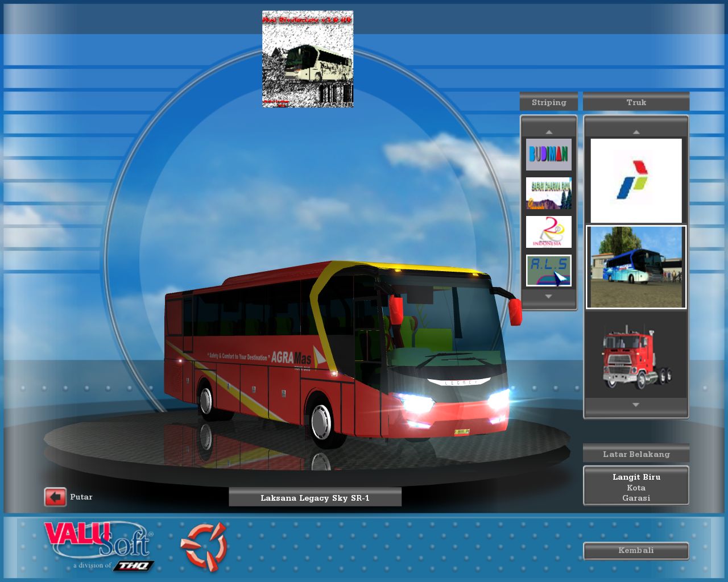Set background to Langit Biru
The height and width of the screenshot is (582, 728).
click(x=636, y=477)
